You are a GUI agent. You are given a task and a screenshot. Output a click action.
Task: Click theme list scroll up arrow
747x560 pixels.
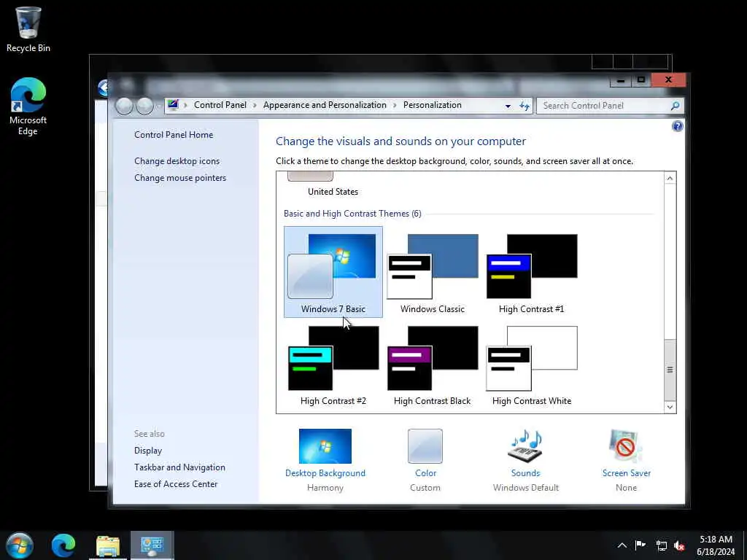click(670, 179)
